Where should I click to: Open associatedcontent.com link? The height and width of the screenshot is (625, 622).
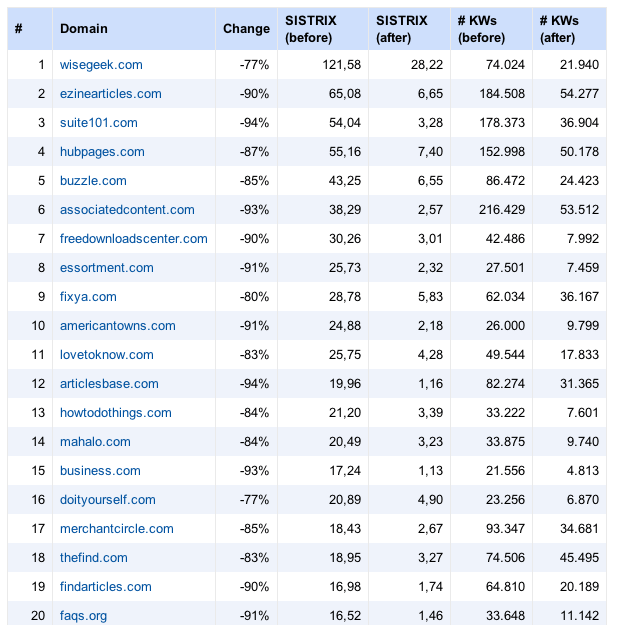[x=127, y=210]
